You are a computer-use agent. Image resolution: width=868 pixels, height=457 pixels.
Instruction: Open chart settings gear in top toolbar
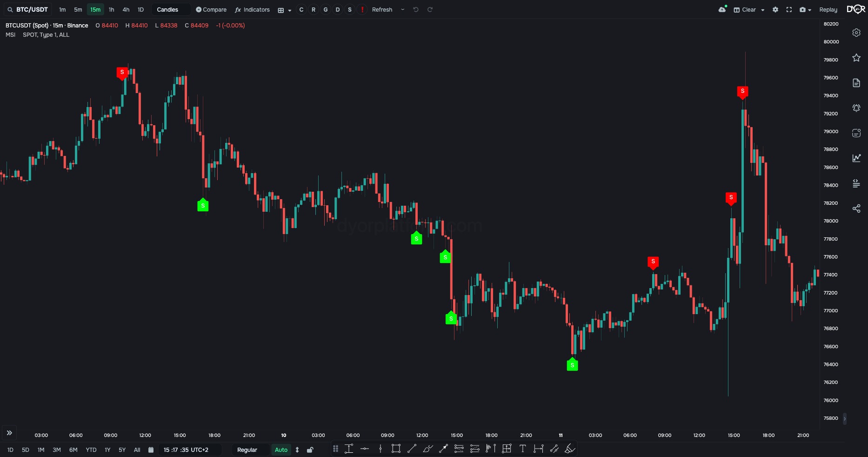775,9
